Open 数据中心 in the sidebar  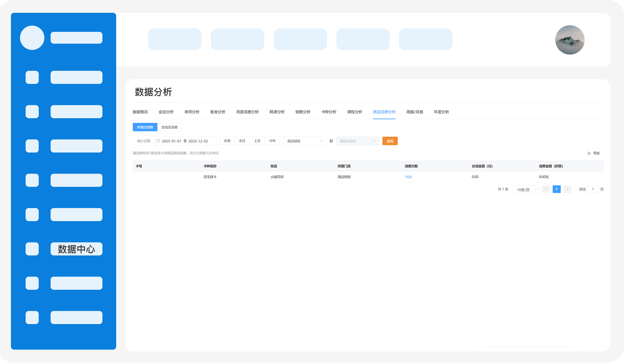(76, 249)
